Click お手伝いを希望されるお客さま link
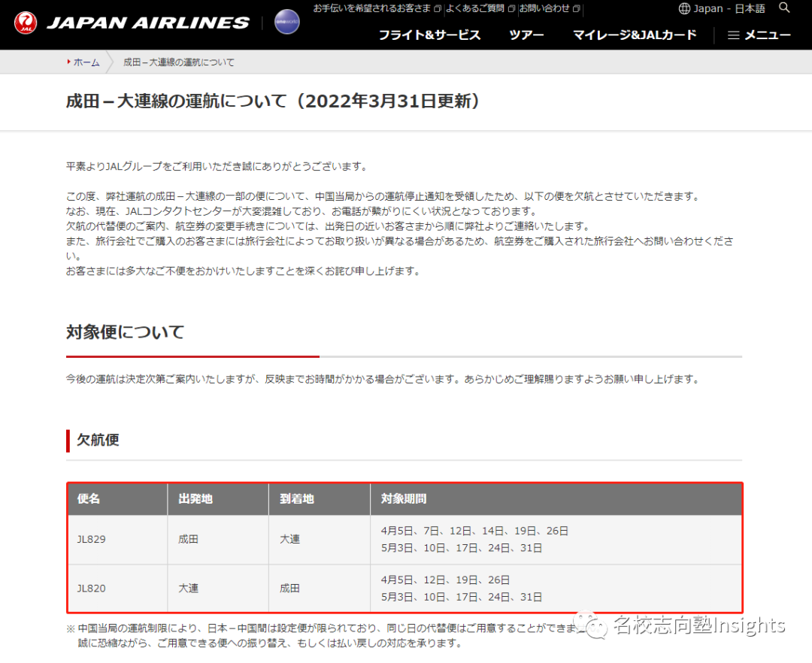Image resolution: width=812 pixels, height=663 pixels. pos(372,8)
